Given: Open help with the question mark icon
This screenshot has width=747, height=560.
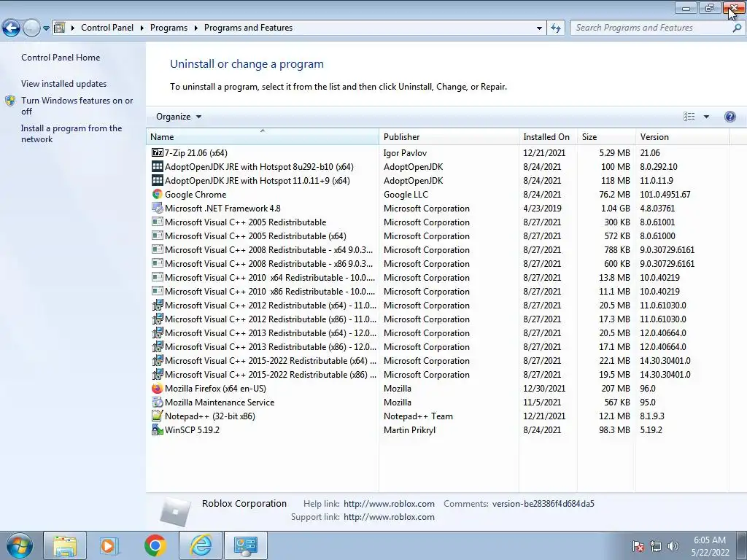Looking at the screenshot, I should [729, 117].
